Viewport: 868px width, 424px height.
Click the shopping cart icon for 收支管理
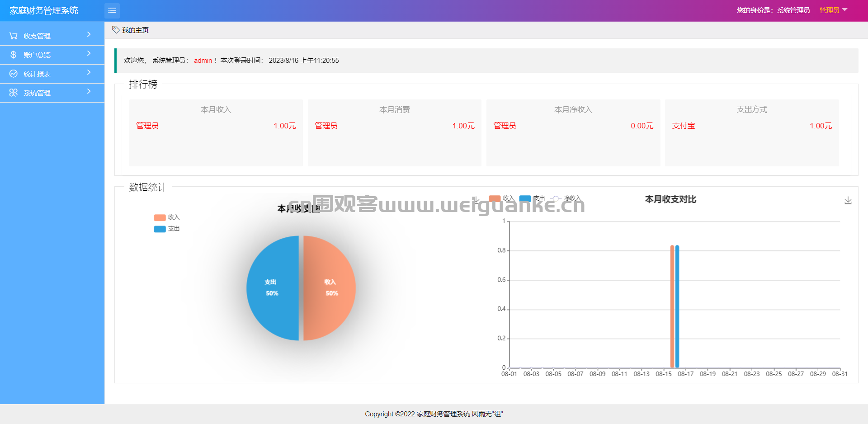14,36
